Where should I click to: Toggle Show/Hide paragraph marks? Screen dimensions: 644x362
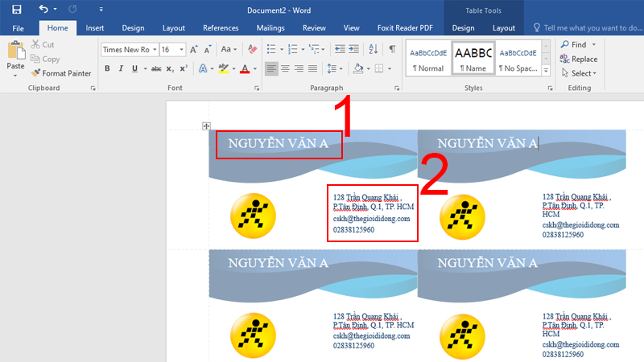click(392, 49)
